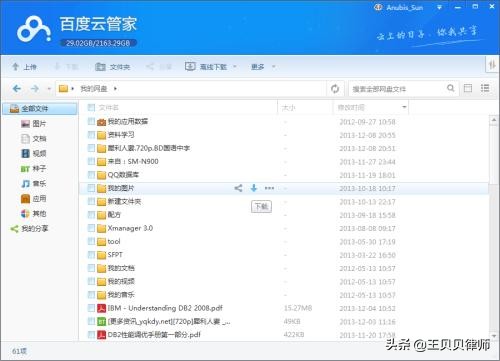Select 视频 category in sidebar

click(x=34, y=154)
